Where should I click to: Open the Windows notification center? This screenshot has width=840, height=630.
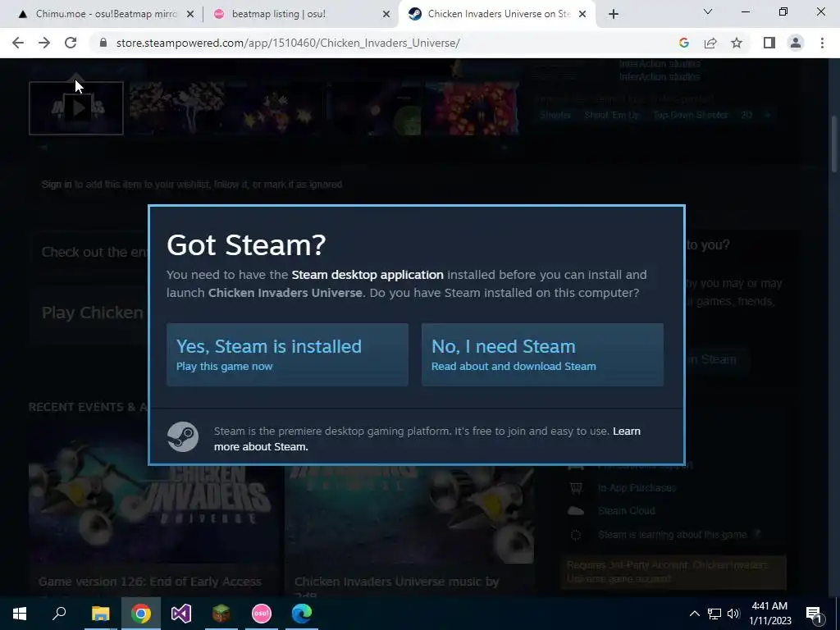(814, 614)
